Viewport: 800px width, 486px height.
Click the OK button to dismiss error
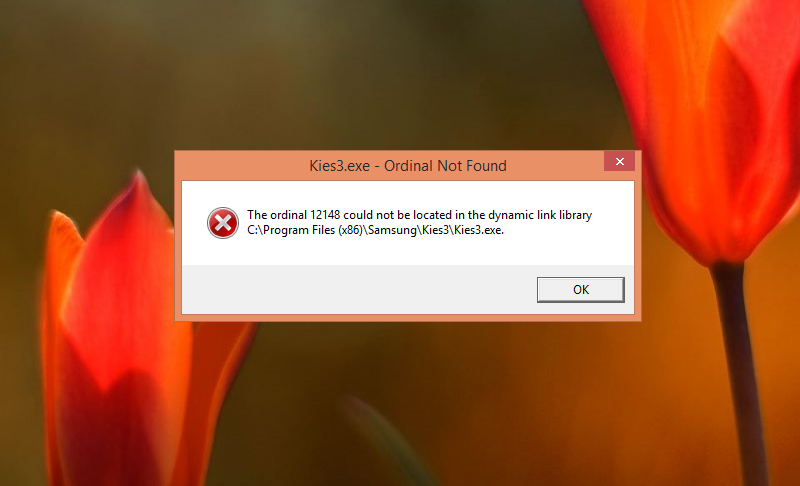(581, 290)
